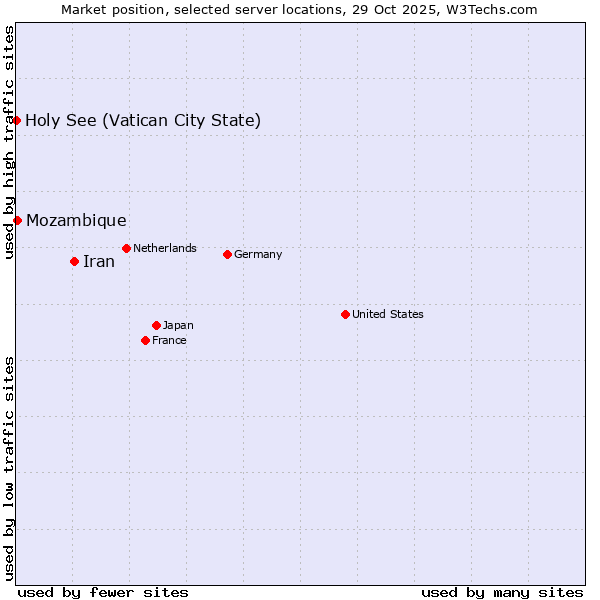Click the 'Netherlands' label text
The height and width of the screenshot is (600, 600).
pos(165,248)
